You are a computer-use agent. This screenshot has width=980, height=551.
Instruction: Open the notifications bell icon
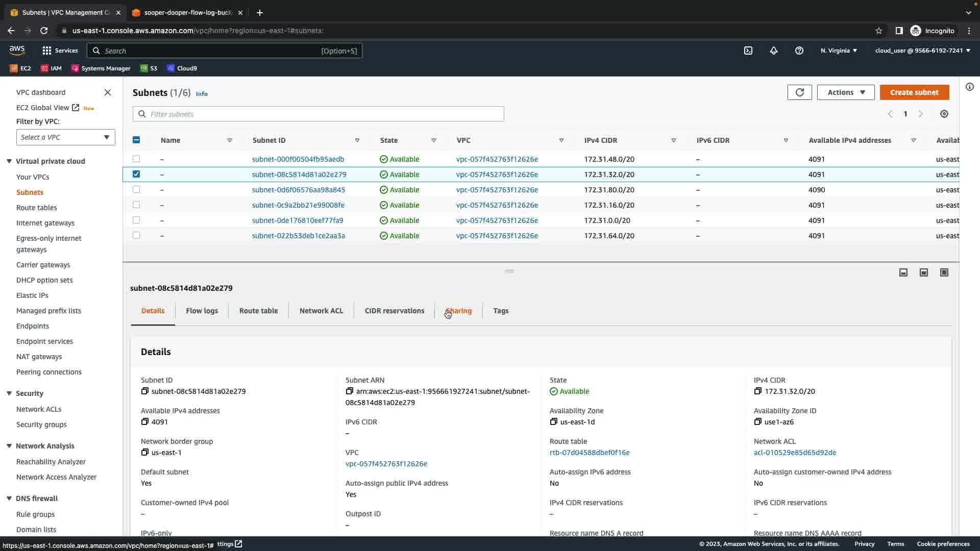tap(774, 51)
